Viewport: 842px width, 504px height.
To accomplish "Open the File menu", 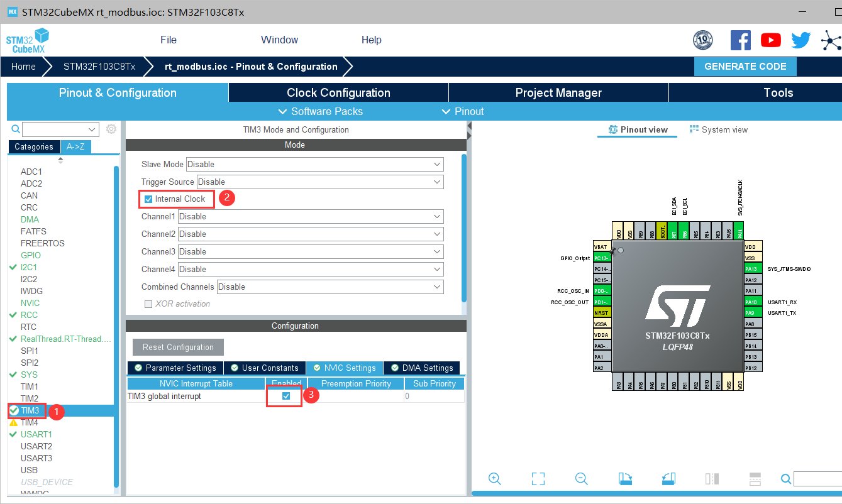I will (x=169, y=40).
